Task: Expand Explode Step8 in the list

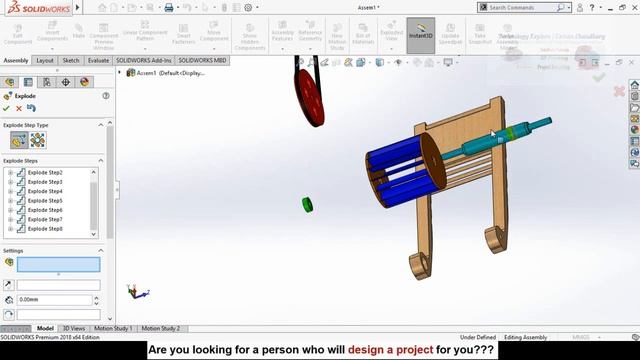Action: pos(10,229)
